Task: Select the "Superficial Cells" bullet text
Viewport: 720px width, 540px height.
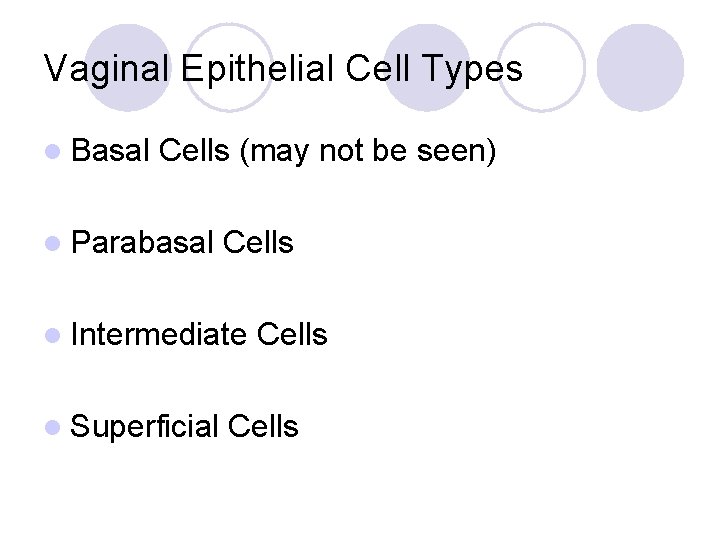Action: [x=185, y=427]
